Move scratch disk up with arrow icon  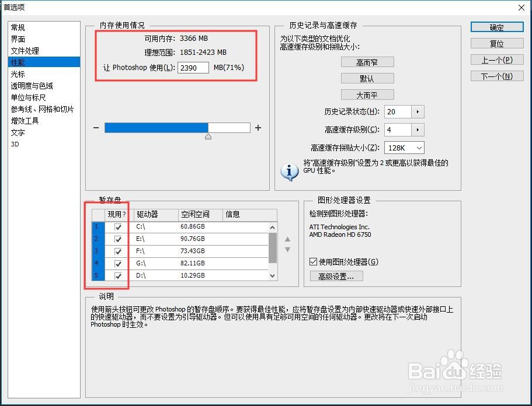(x=287, y=239)
